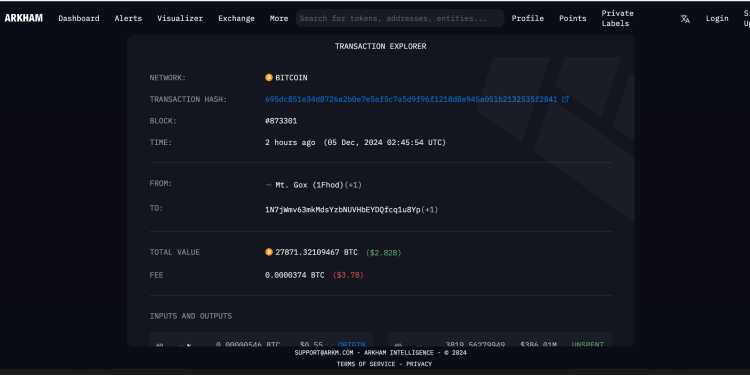Viewport: 750px width, 375px height.
Task: Click the ($2.82B) dollar value
Action: [384, 253]
